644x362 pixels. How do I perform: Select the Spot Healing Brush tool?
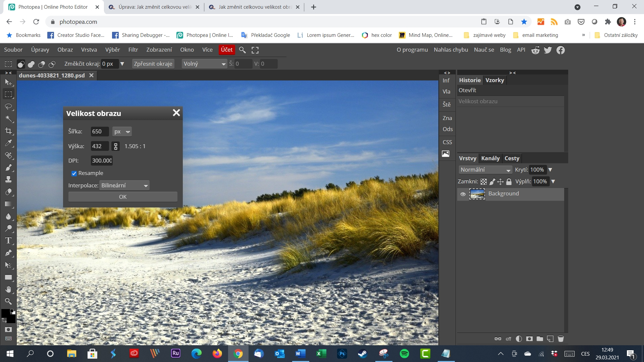click(x=8, y=155)
